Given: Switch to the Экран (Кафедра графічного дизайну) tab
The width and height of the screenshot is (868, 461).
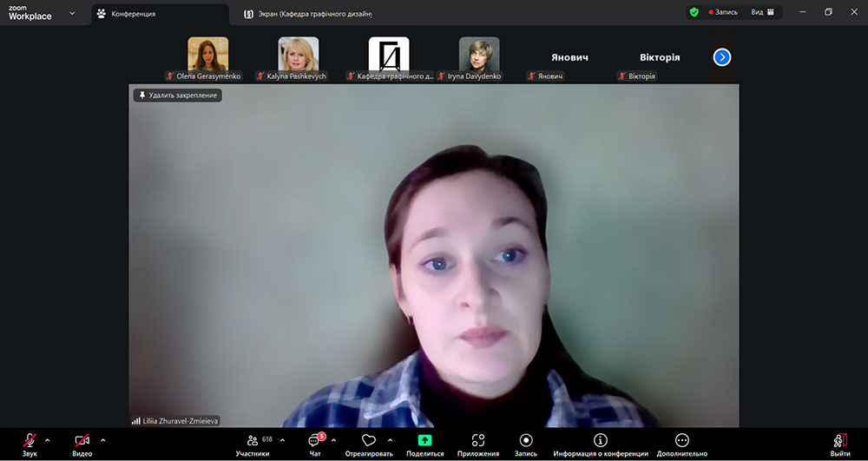Looking at the screenshot, I should click(308, 14).
